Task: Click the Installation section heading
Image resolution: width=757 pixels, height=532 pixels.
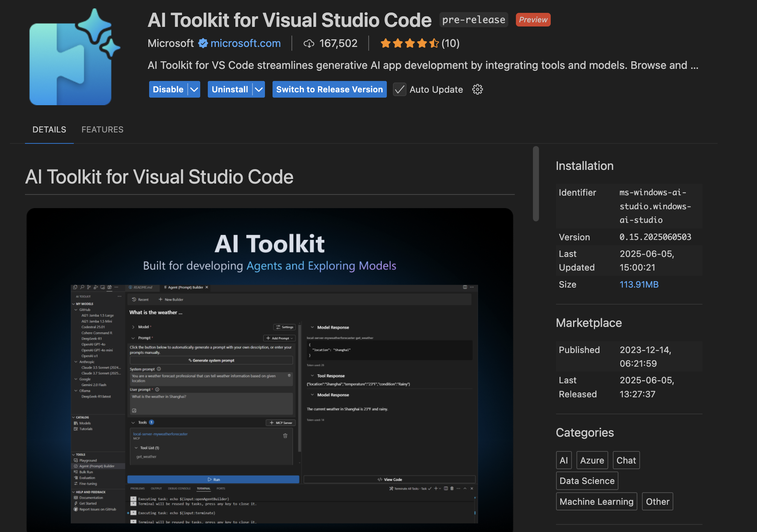Action: (x=584, y=166)
